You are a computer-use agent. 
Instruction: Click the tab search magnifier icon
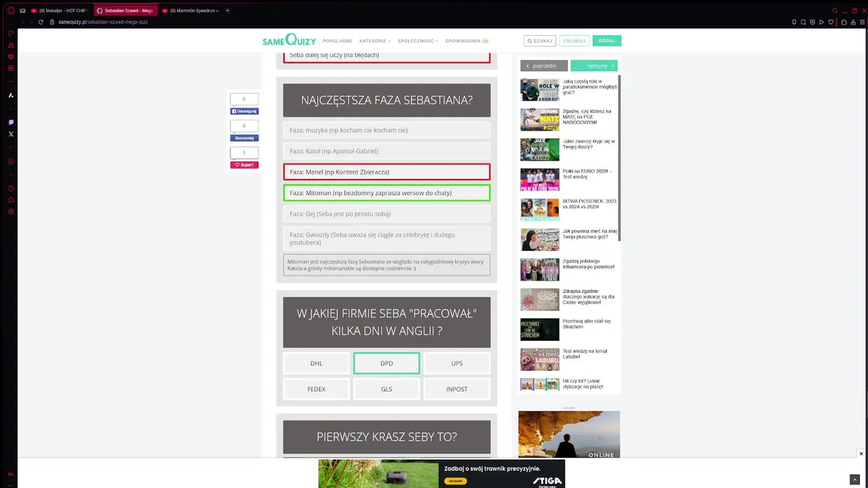coord(835,11)
